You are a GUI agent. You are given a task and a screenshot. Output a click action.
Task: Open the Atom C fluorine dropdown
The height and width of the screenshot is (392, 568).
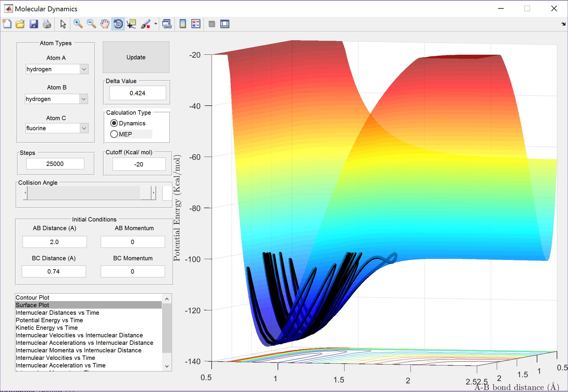pyautogui.click(x=84, y=128)
